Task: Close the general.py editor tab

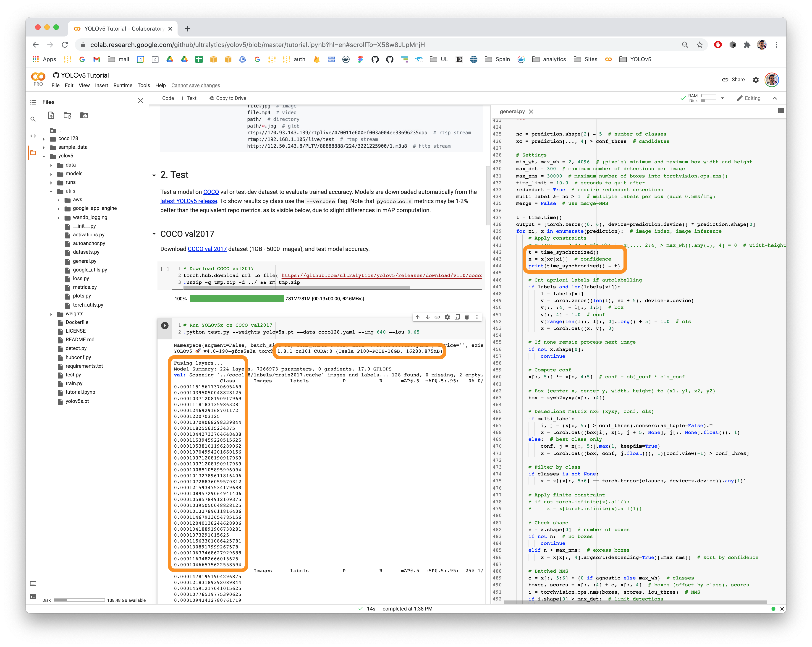Action: [531, 112]
